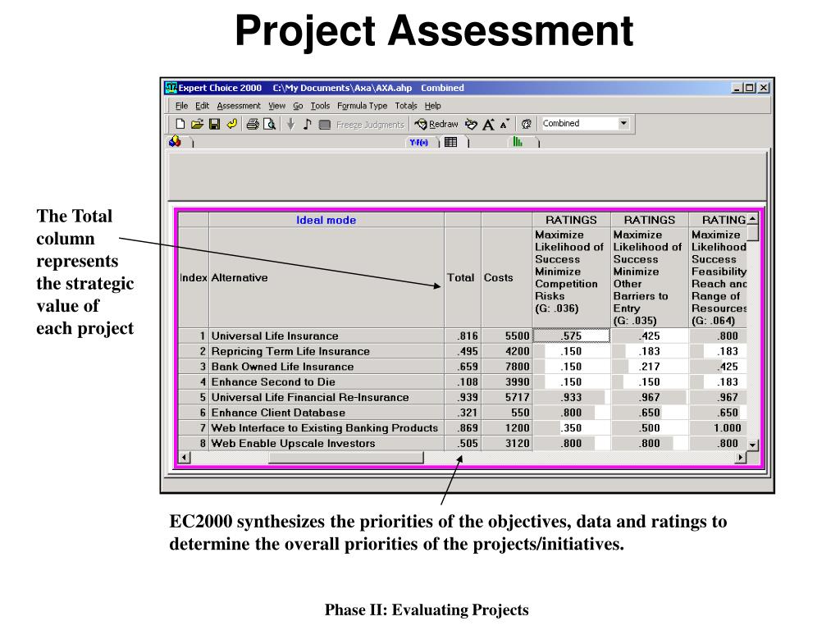Click the Redraw button

[436, 124]
